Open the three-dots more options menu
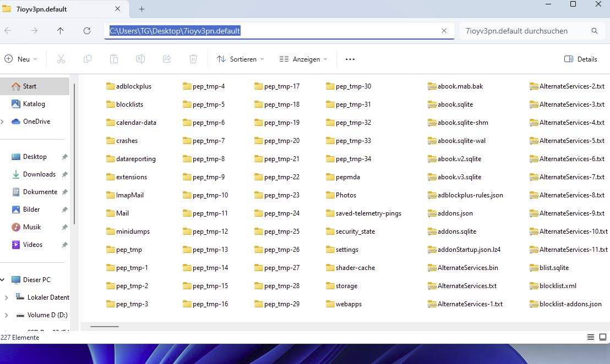The height and width of the screenshot is (364, 610). click(x=350, y=59)
